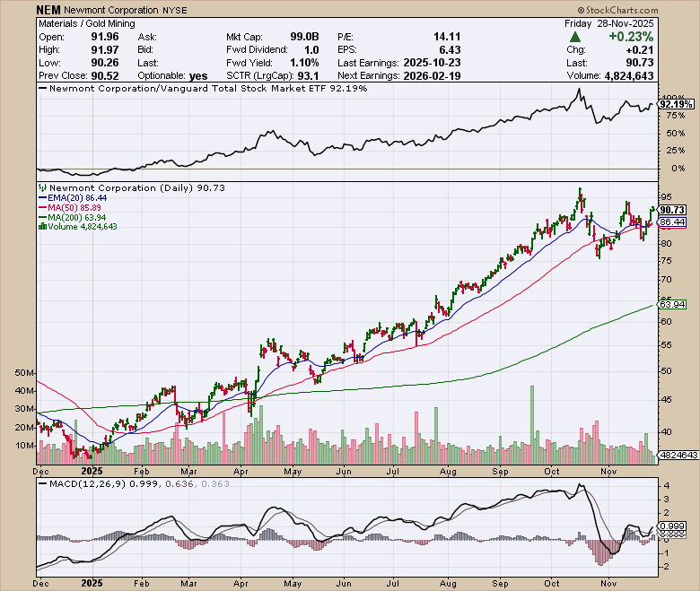Click the 92.19% relative strength value tag
The height and width of the screenshot is (591, 700).
coord(677,104)
